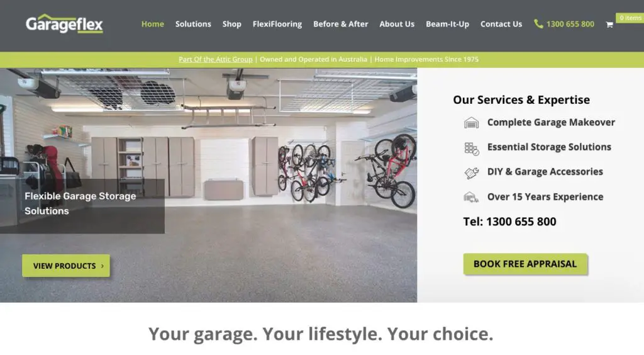Click the green phone icon in header
Viewport: 644px width, 355px height.
(x=538, y=24)
